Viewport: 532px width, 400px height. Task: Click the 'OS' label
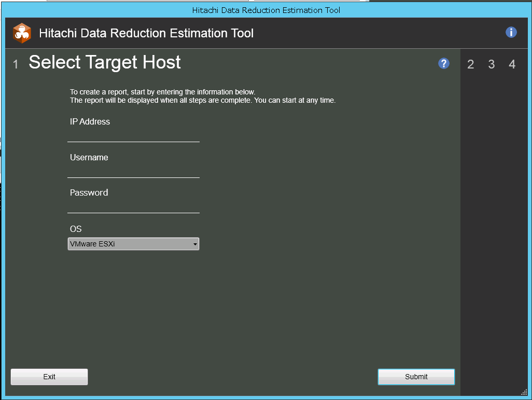coord(76,229)
